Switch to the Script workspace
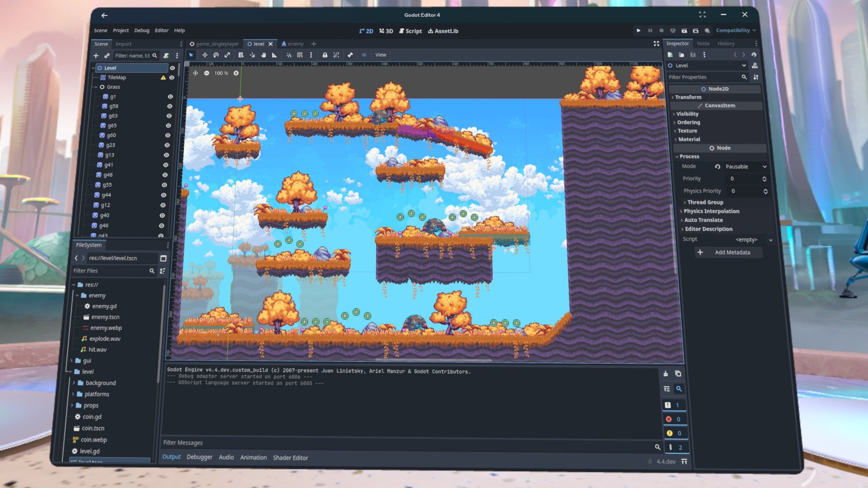 410,31
